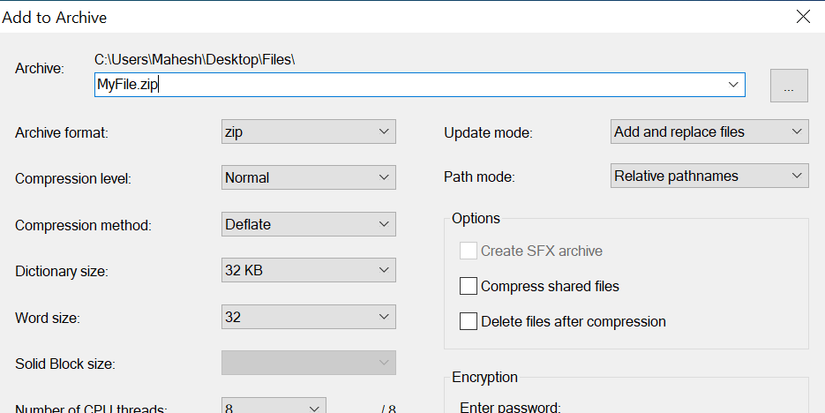Open the Update mode dropdown
825x413 pixels.
click(708, 132)
